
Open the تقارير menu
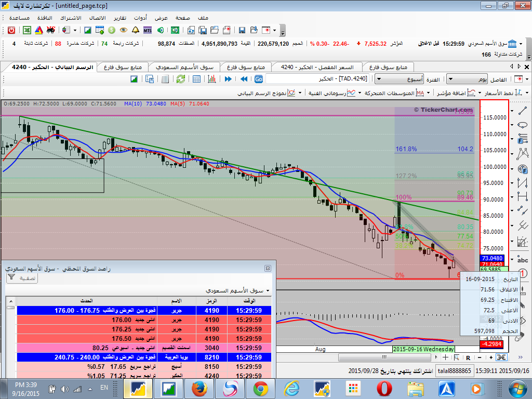(x=120, y=18)
